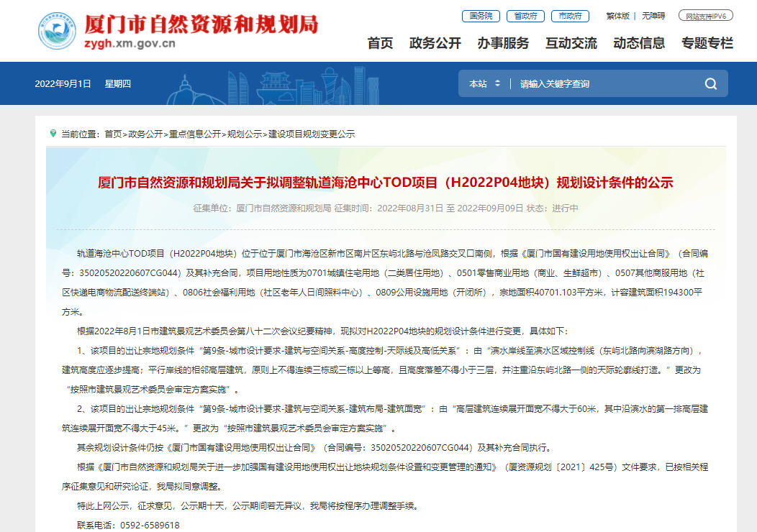Click the 网站支持IPV6 badge

pos(706,16)
